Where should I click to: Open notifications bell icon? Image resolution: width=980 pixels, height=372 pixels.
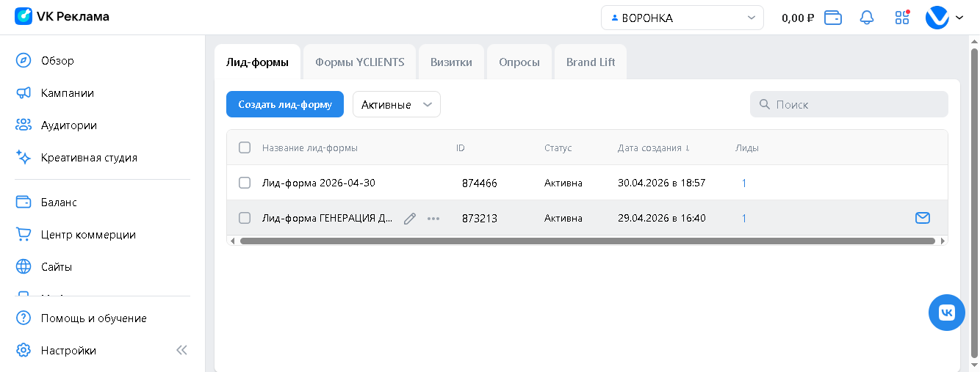coord(867,18)
